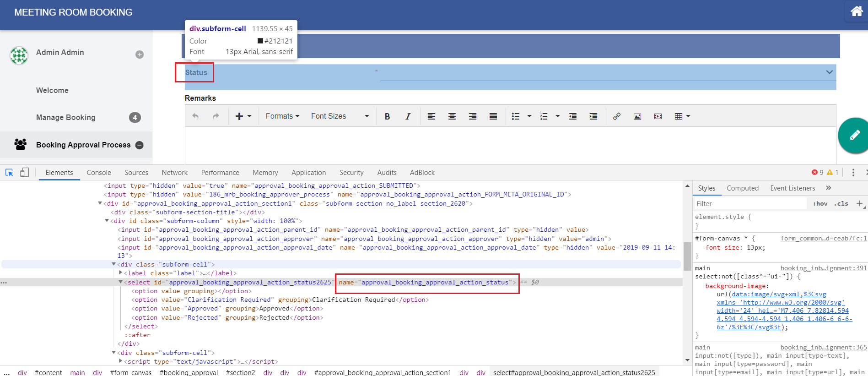This screenshot has height=376, width=868.
Task: Open the form_common stylesheet source link
Action: click(x=823, y=239)
